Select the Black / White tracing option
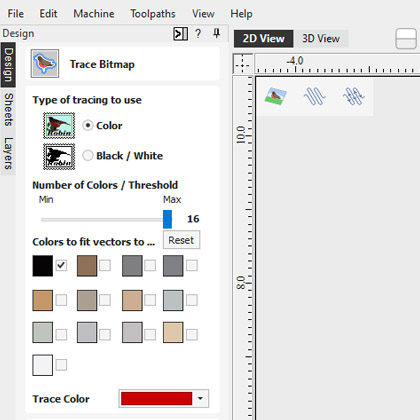Viewport: 420px width, 420px height. click(88, 156)
